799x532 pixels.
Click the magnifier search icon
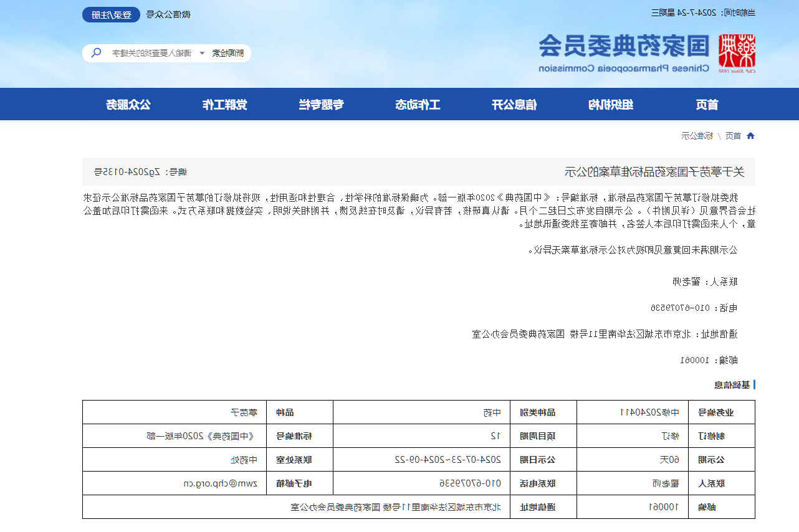pyautogui.click(x=96, y=53)
